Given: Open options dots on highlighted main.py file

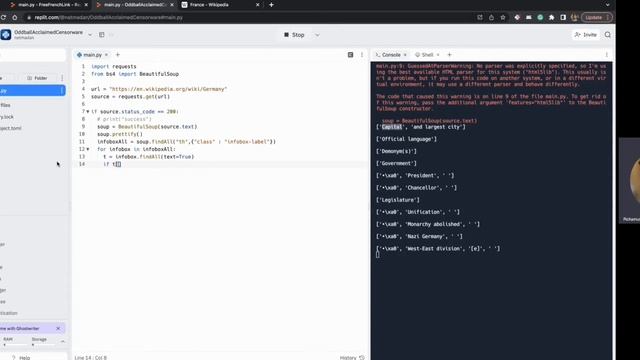Looking at the screenshot, I should [x=62, y=91].
